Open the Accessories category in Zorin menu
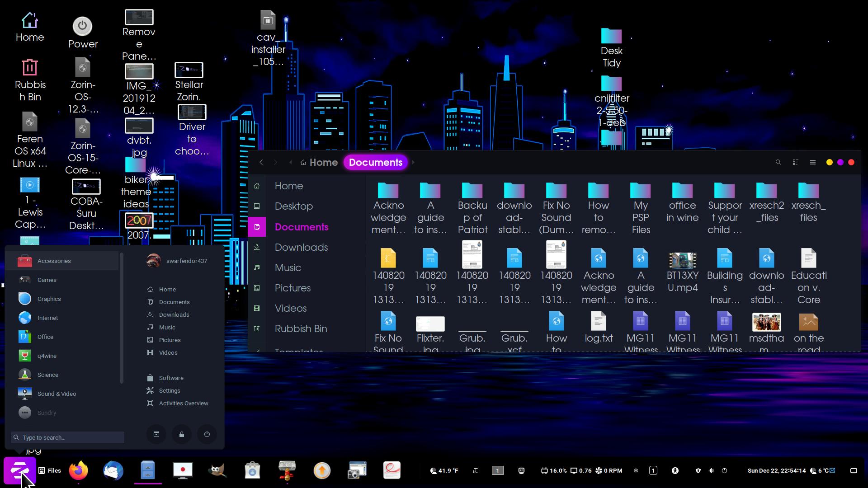 [54, 261]
